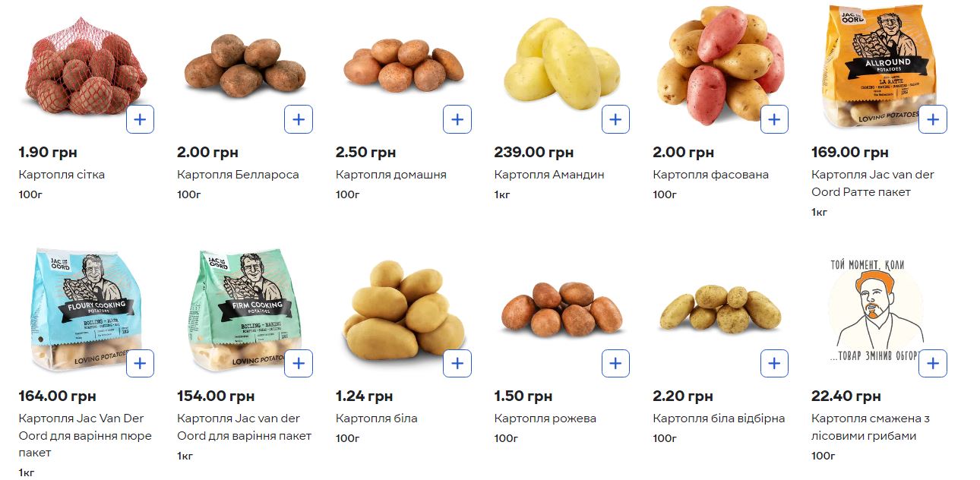
Task: Add Картопля домашня to cart
Action: coord(457,119)
